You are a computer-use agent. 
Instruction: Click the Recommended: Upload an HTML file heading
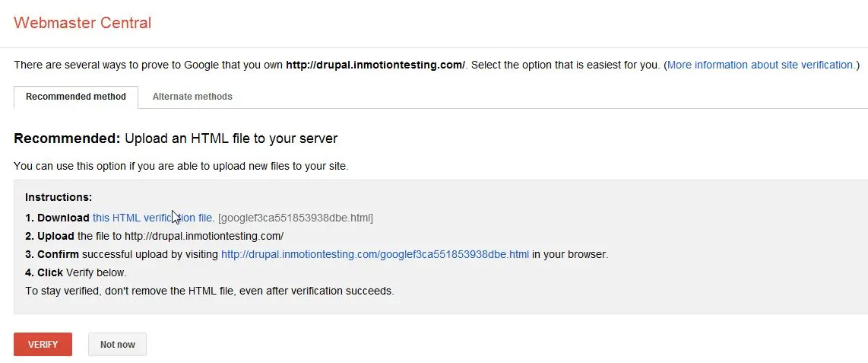pos(176,139)
